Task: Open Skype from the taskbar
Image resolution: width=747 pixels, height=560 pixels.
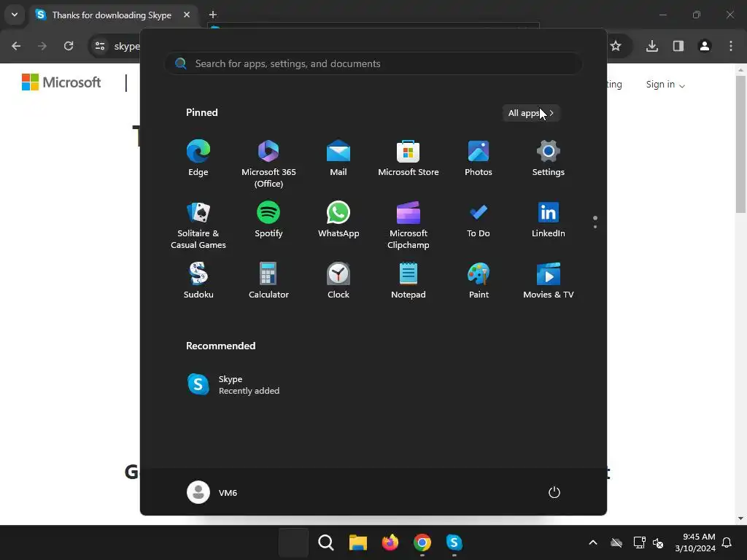Action: click(454, 542)
